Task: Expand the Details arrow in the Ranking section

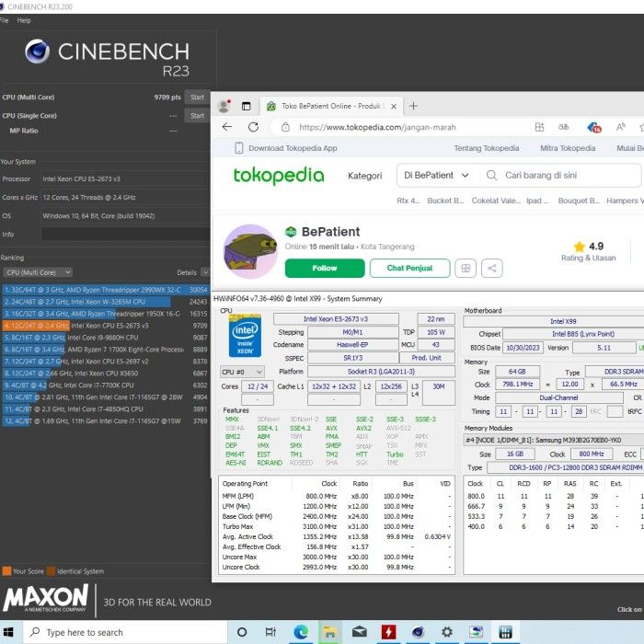Action: [x=205, y=272]
